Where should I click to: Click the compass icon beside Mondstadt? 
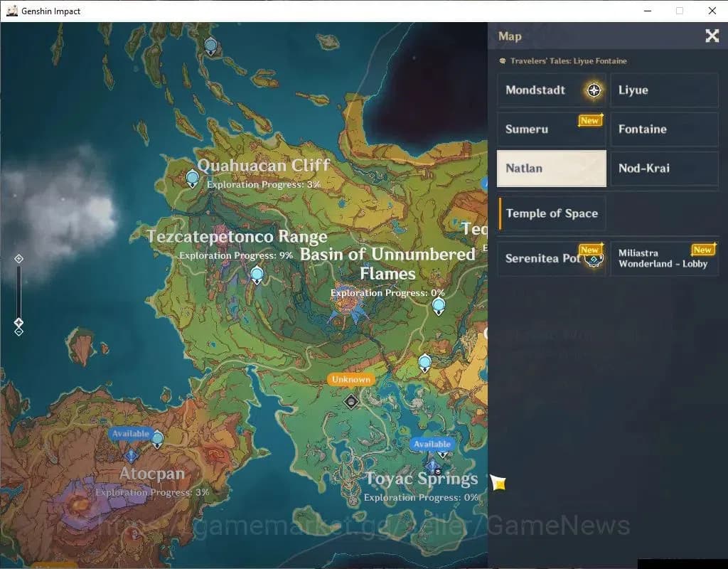click(594, 90)
